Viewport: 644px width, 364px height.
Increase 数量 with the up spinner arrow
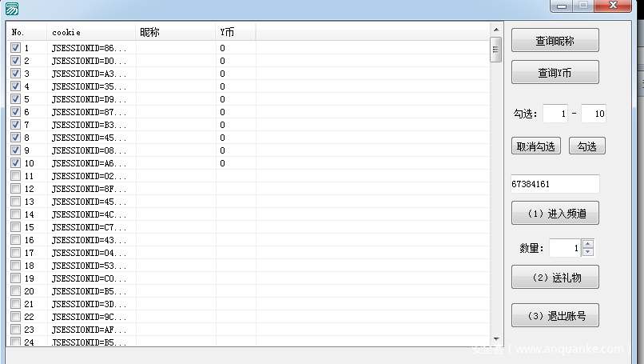click(588, 245)
